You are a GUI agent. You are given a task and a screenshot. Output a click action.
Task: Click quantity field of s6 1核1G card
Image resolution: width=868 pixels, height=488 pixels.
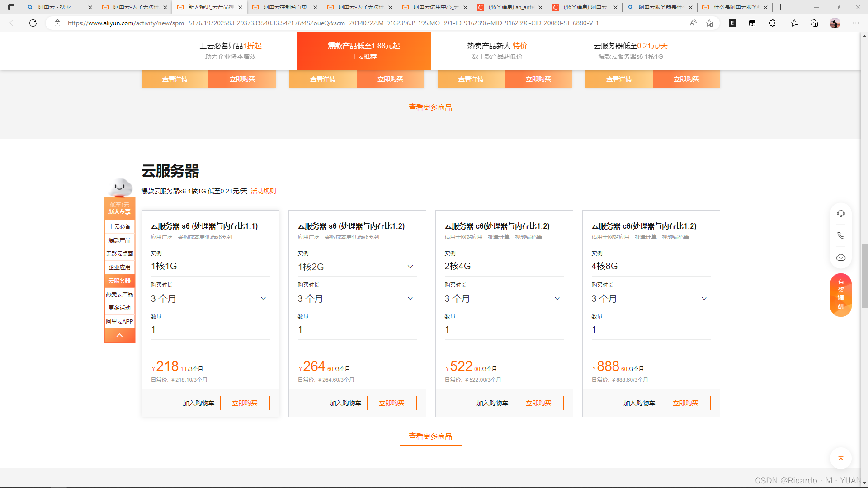point(210,330)
